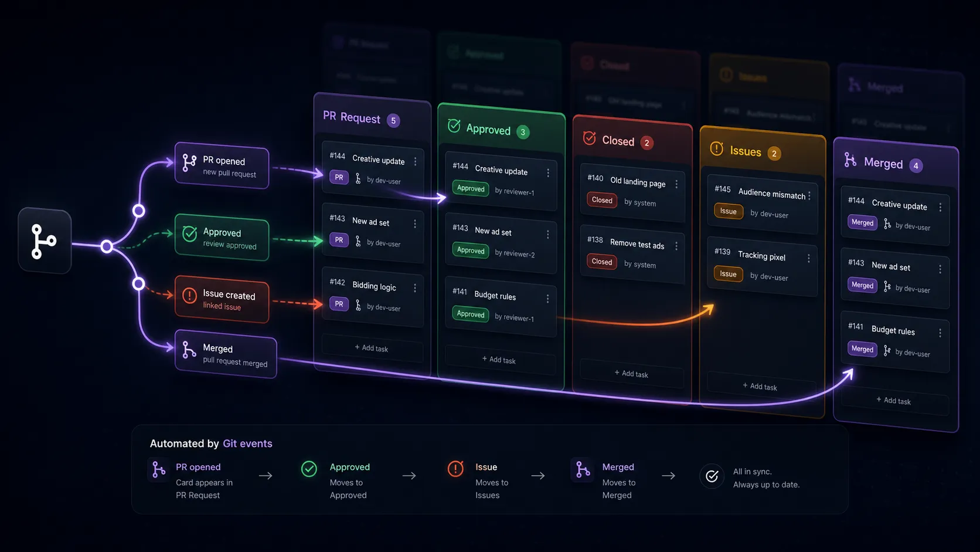Click the PR opened event branch icon

[x=189, y=162]
